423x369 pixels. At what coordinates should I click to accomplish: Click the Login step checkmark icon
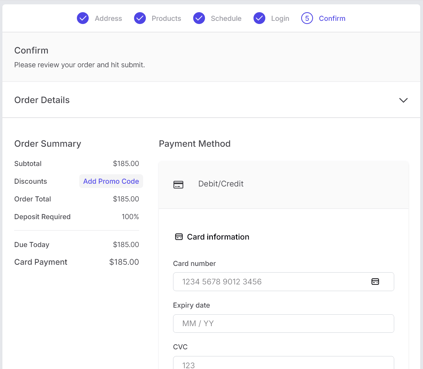pos(259,18)
